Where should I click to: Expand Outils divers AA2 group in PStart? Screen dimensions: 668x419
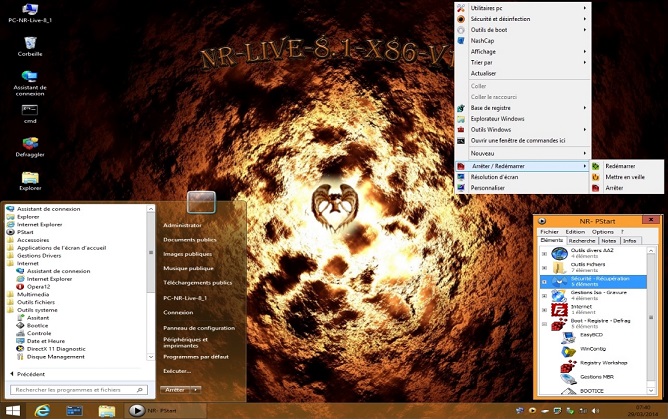click(544, 254)
